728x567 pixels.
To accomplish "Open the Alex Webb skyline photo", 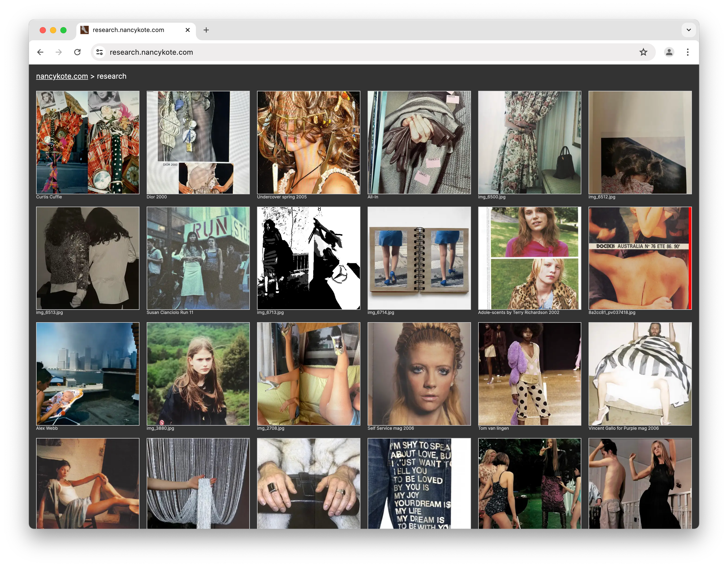I will point(88,374).
